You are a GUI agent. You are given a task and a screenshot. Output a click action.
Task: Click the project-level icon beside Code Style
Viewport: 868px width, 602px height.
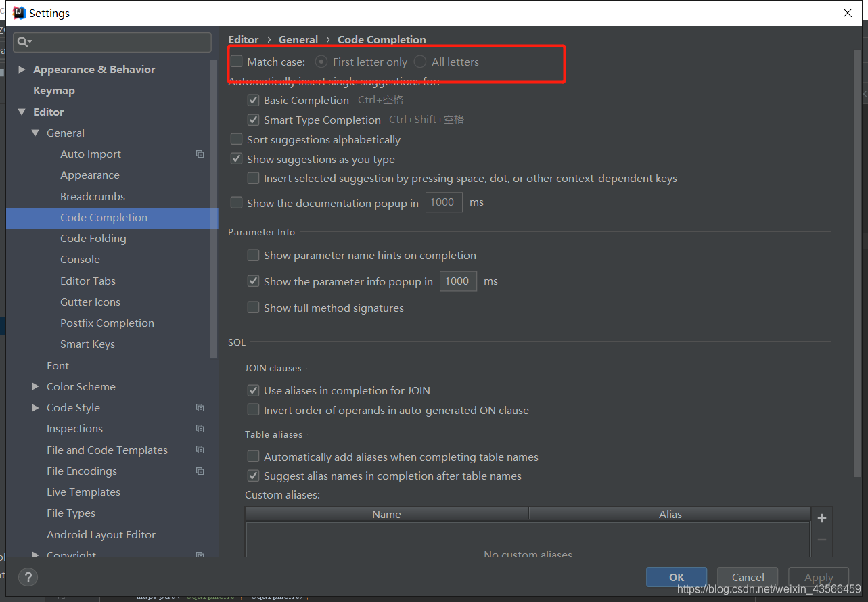tap(200, 408)
